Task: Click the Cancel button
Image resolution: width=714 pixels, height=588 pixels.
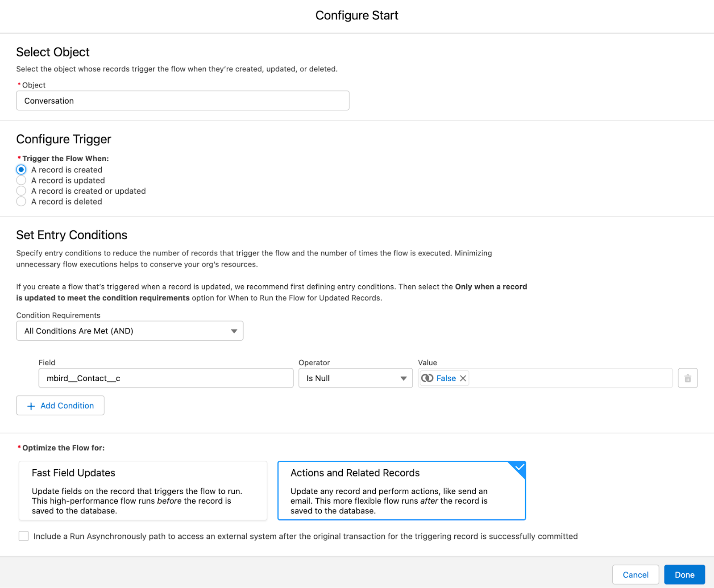Action: (x=635, y=575)
